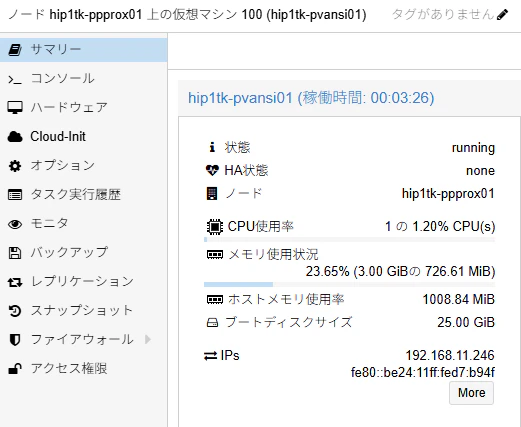Screen dimensions: 521x427
Task: Click the ホストメモリ使用率 label
Action: coord(286,299)
